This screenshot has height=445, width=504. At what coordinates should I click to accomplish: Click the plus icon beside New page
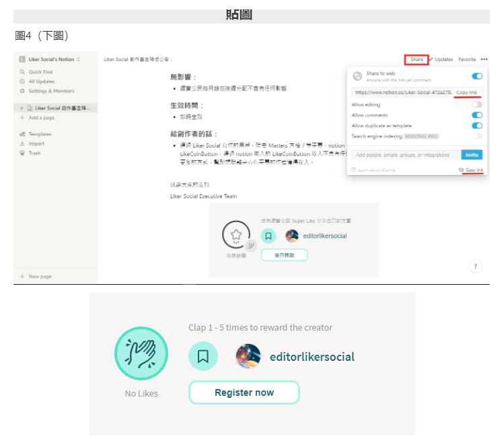22,276
